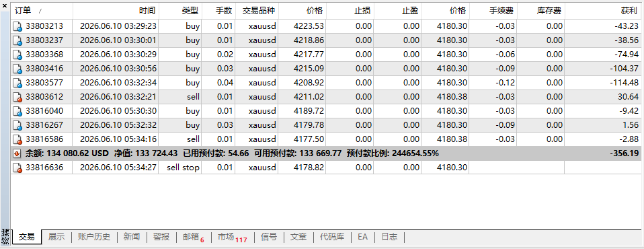
Task: Open the 账户历史 tab
Action: coord(94,237)
